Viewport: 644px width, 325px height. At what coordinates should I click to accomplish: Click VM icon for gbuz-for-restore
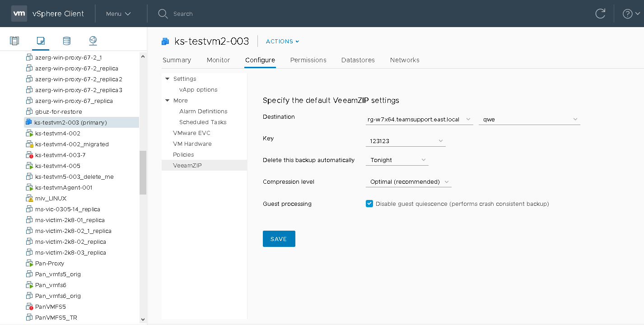click(x=29, y=111)
